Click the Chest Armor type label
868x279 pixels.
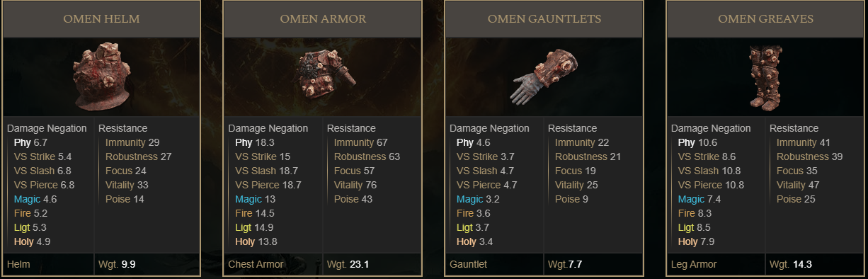256,264
